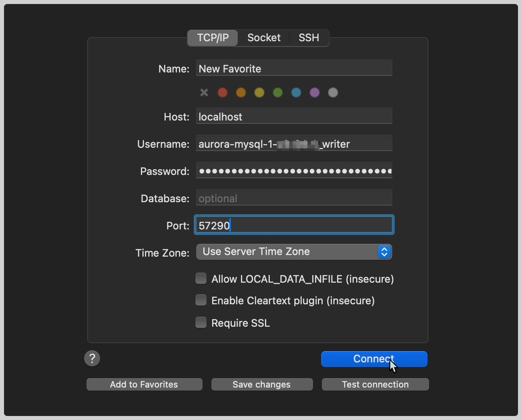Image resolution: width=522 pixels, height=420 pixels.
Task: Click the Name field showing New Favorite
Action: 294,68
